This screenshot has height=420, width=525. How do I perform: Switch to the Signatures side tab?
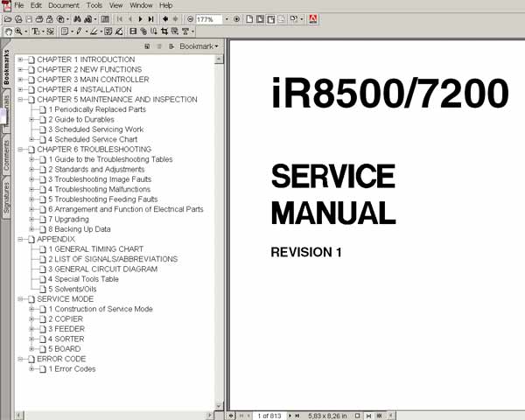click(6, 198)
